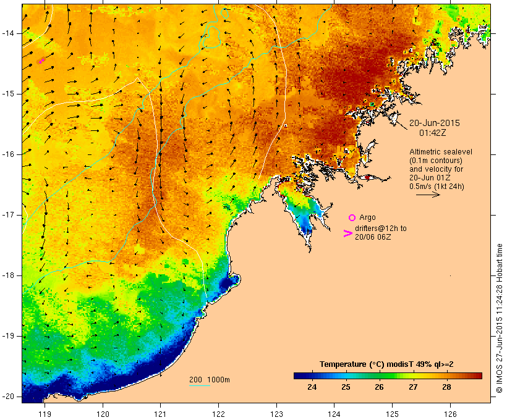Click color bar tick label '25'

point(346,387)
